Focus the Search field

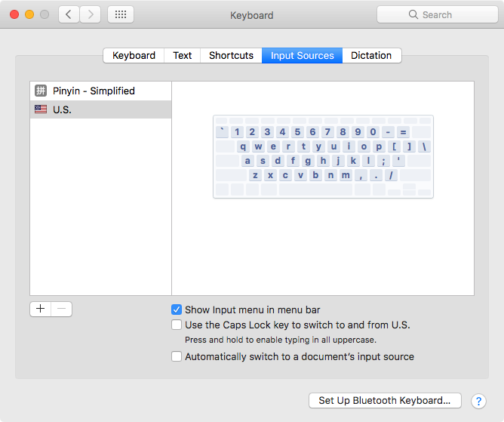[438, 14]
